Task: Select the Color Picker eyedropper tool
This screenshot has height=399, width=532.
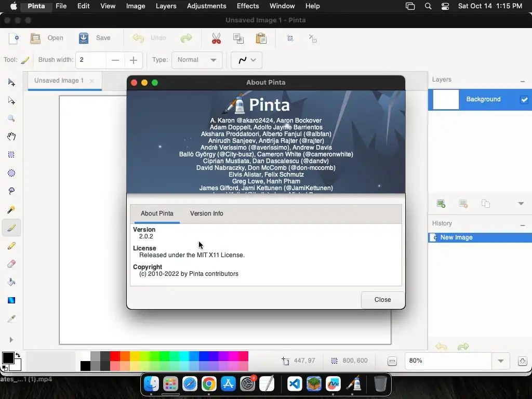Action: (11, 318)
